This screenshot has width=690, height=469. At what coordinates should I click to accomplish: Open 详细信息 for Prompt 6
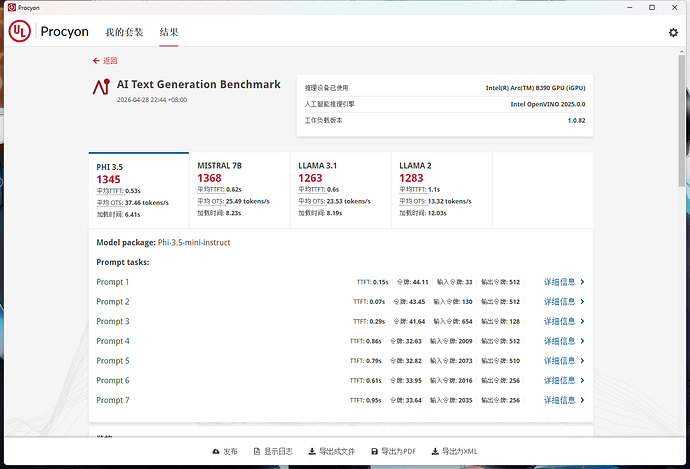(x=560, y=381)
